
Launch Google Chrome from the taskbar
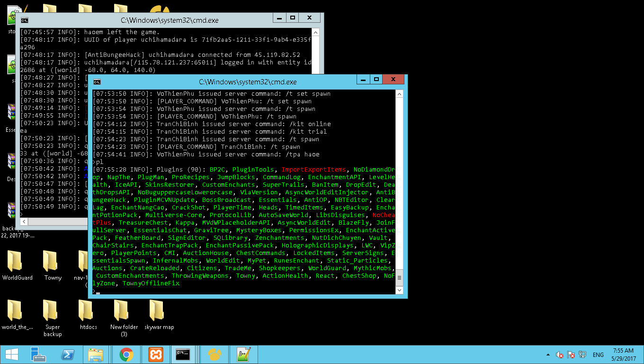(126, 354)
